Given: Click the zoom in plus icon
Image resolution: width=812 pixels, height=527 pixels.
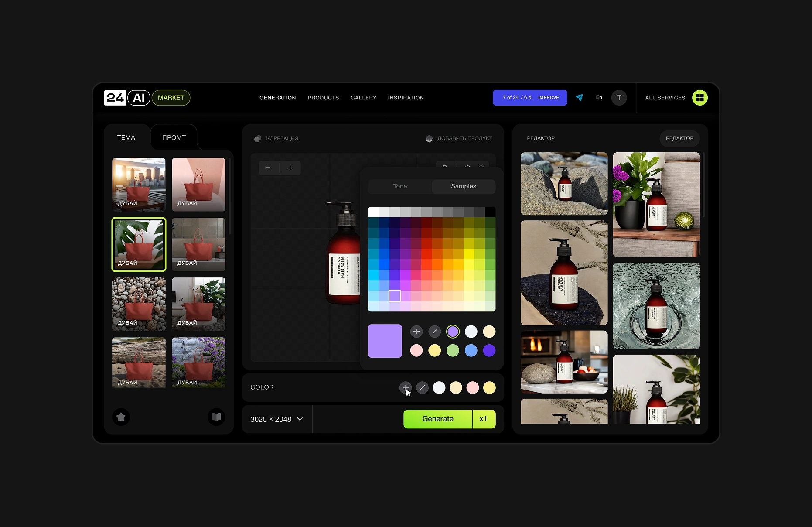Looking at the screenshot, I should click(x=290, y=168).
